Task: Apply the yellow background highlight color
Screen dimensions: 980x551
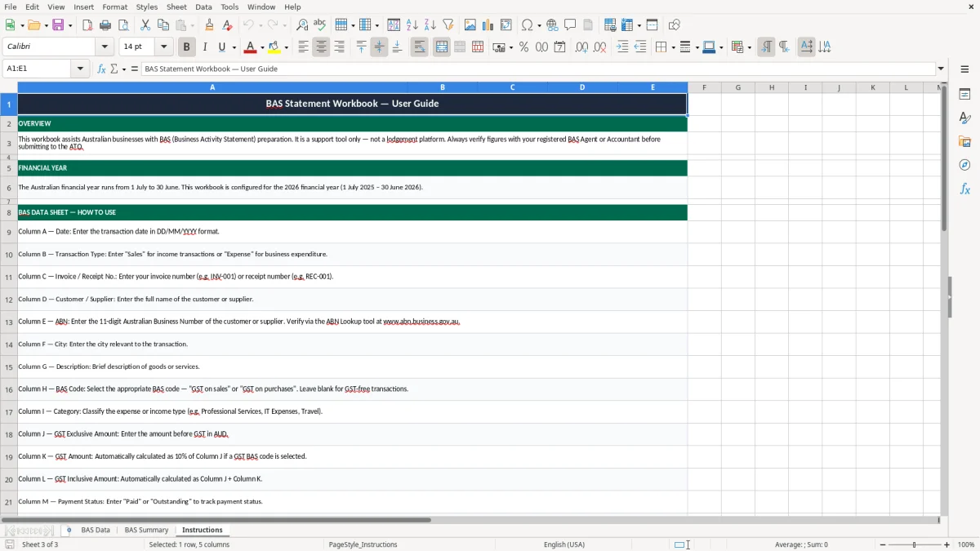Action: (274, 47)
